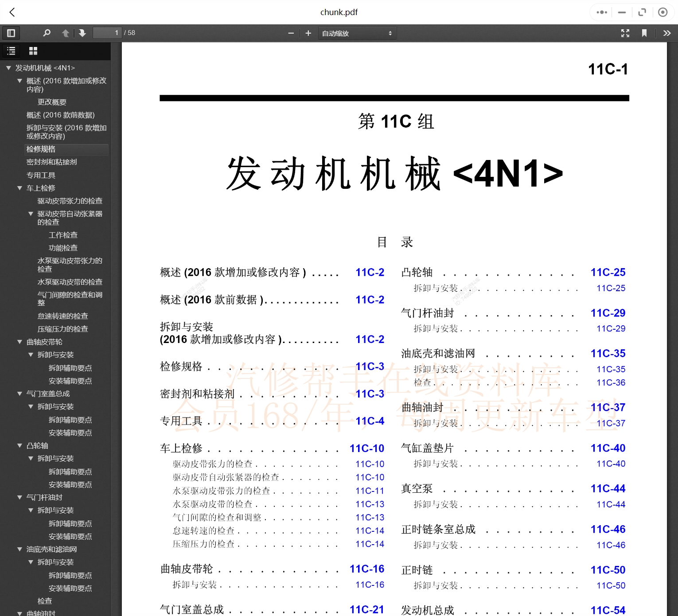Switch sidebar to document outline view

click(x=11, y=51)
